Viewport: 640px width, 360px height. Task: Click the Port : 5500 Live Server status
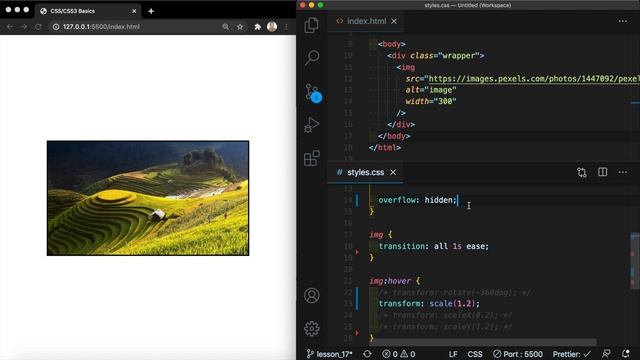click(518, 354)
